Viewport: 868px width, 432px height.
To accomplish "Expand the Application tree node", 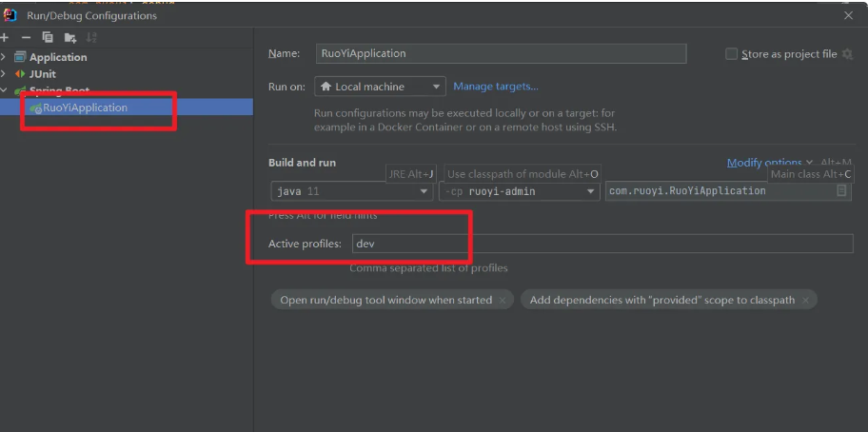I will point(3,57).
